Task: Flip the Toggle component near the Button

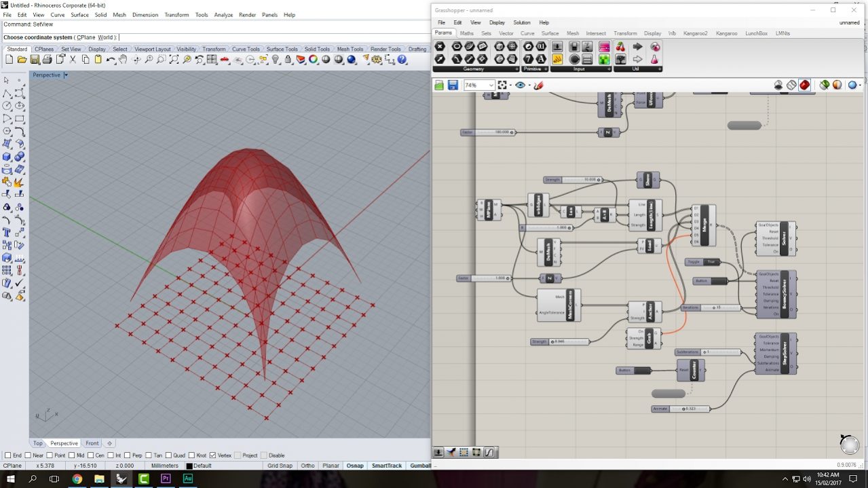Action: click(710, 261)
